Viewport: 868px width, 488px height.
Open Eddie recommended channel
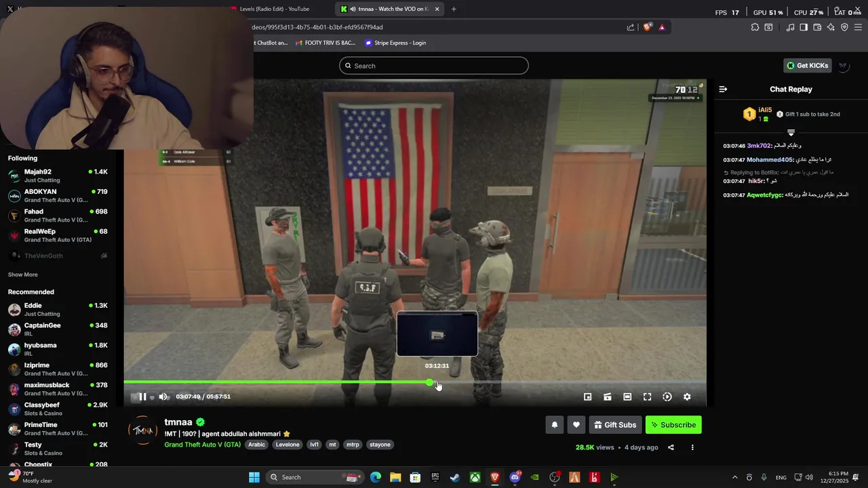click(58, 309)
